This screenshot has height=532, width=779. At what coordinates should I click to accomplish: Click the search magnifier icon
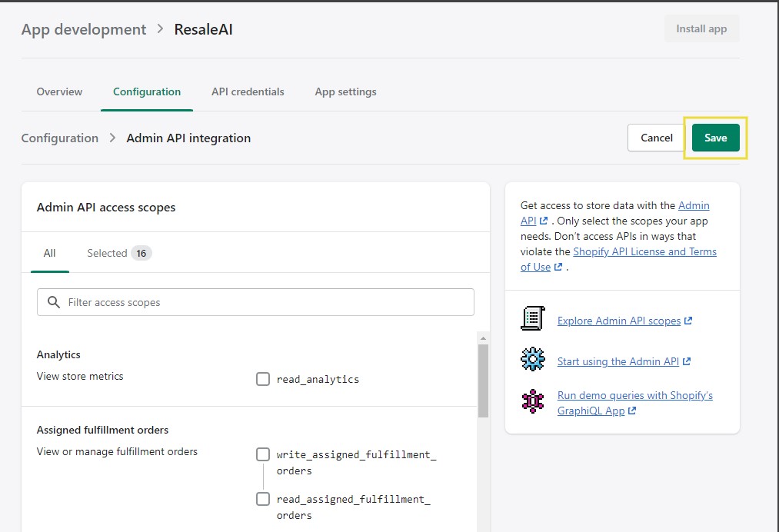click(x=54, y=302)
